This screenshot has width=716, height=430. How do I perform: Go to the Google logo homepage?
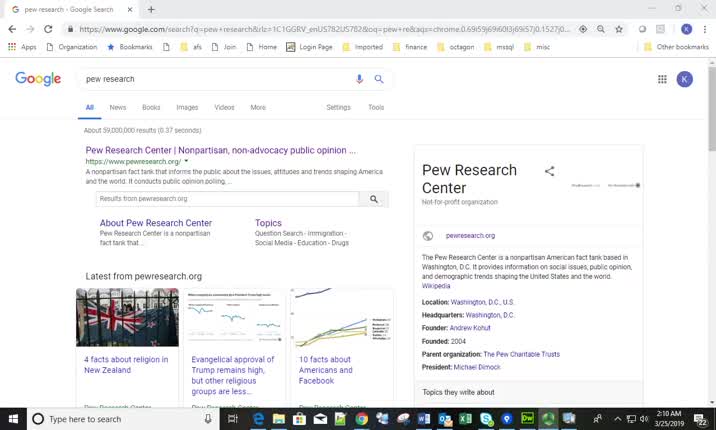[38, 79]
